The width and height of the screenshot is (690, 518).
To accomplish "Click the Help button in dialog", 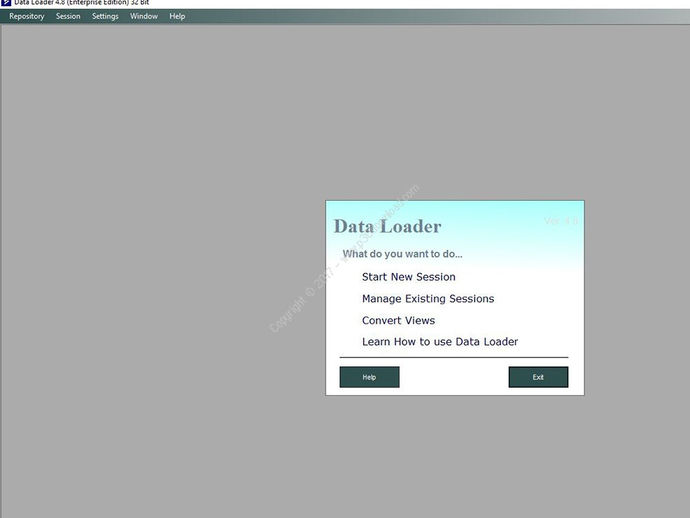I will coord(370,377).
